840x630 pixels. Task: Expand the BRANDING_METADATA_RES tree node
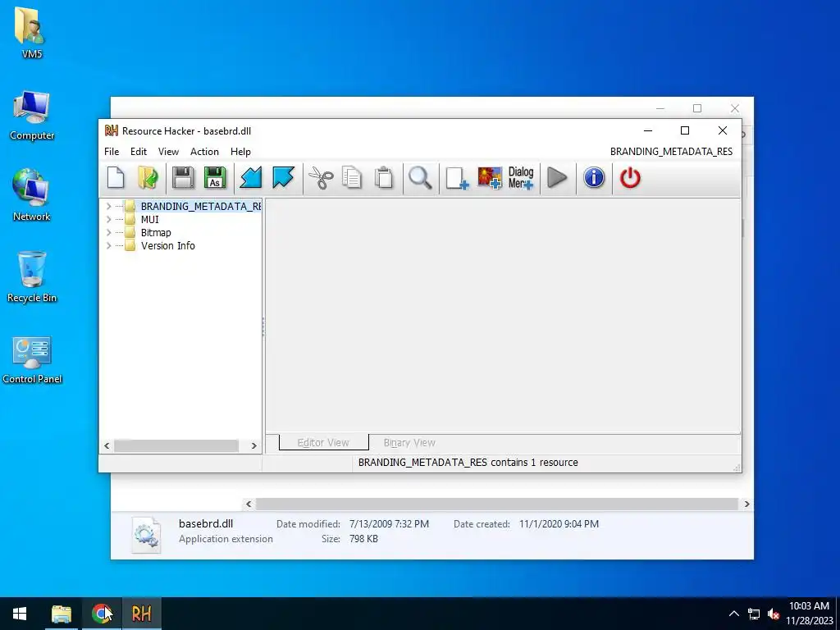(109, 206)
